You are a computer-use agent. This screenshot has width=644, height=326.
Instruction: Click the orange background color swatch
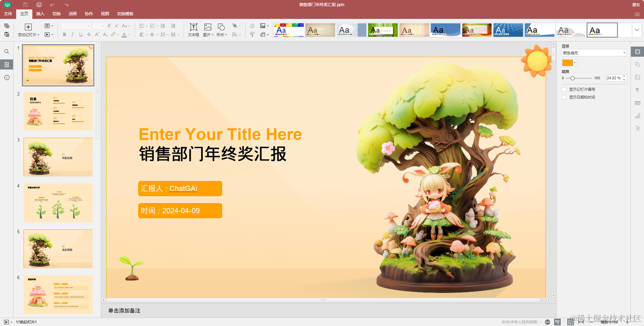568,63
